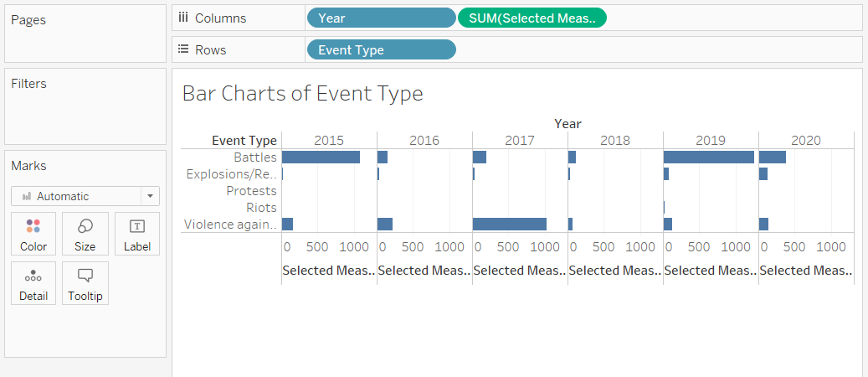
Task: Open the Automatic mark type dropdown
Action: pos(85,196)
